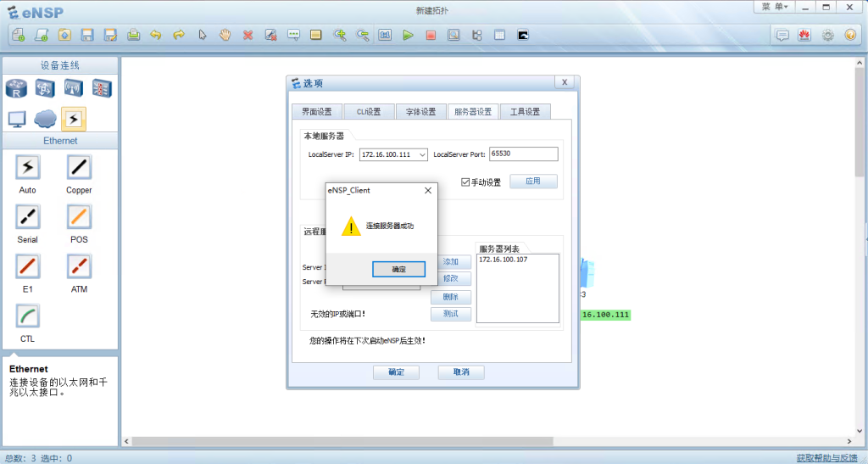This screenshot has width=868, height=464.
Task: Open the 工具设置 tab
Action: (525, 111)
